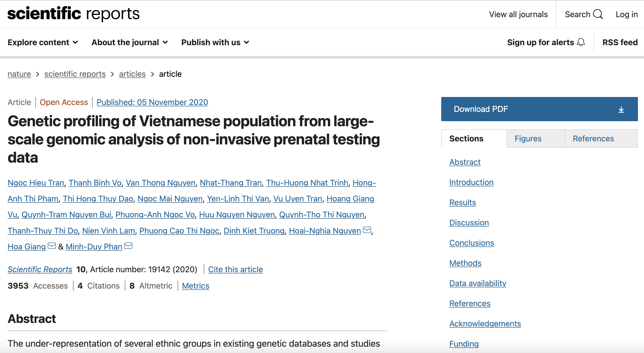Click the Sections tab
644x353 pixels.
(x=465, y=138)
